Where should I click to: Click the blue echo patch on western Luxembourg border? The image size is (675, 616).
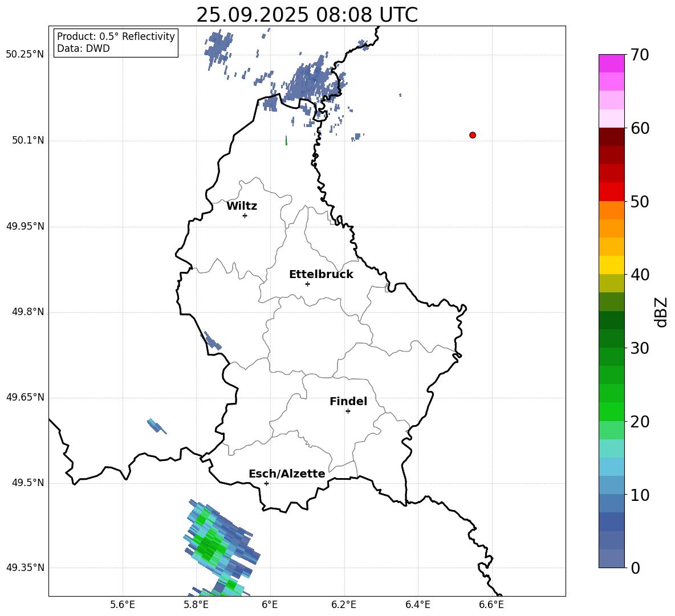point(212,341)
